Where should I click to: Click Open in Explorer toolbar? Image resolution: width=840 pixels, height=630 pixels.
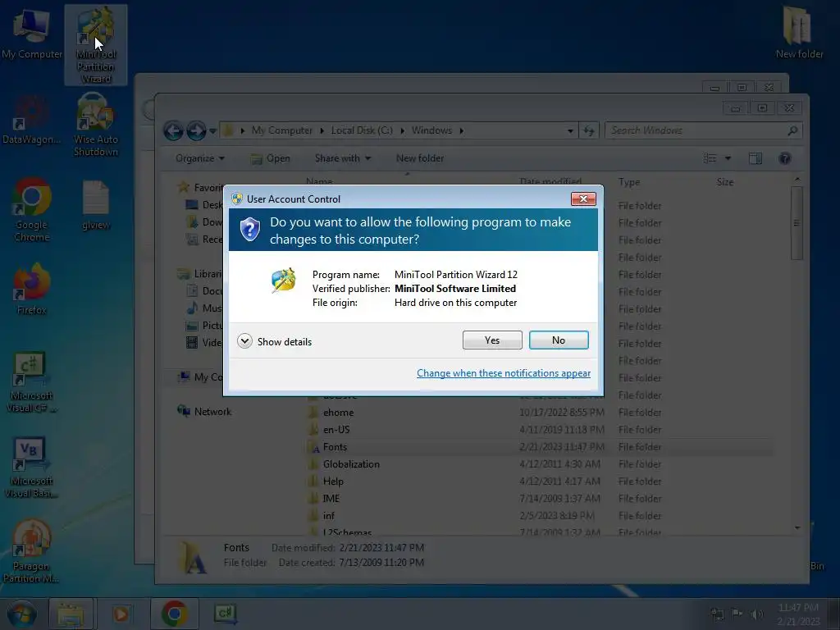coord(271,158)
